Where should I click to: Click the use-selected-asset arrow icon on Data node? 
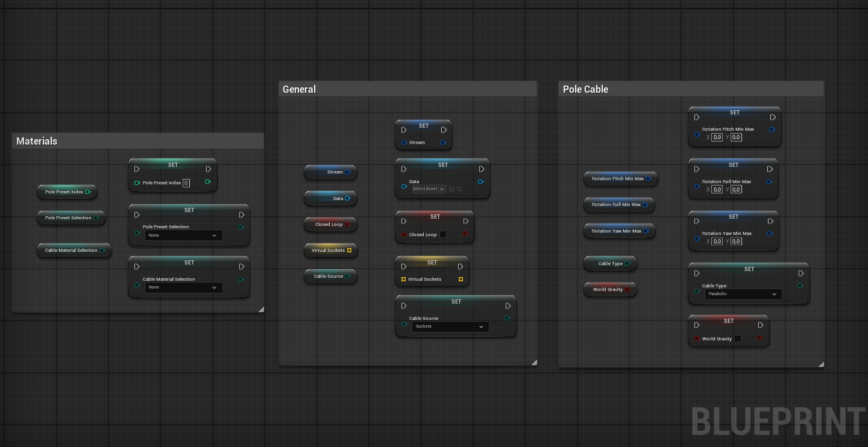click(x=451, y=189)
